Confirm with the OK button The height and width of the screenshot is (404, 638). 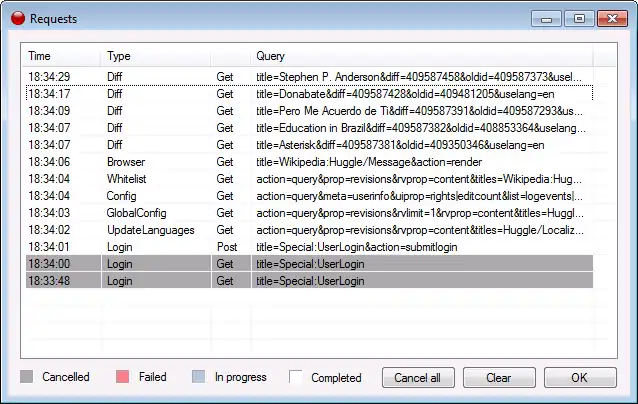579,378
